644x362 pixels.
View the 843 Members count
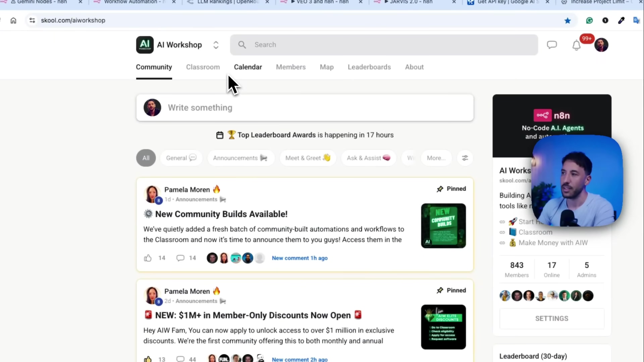point(517,269)
